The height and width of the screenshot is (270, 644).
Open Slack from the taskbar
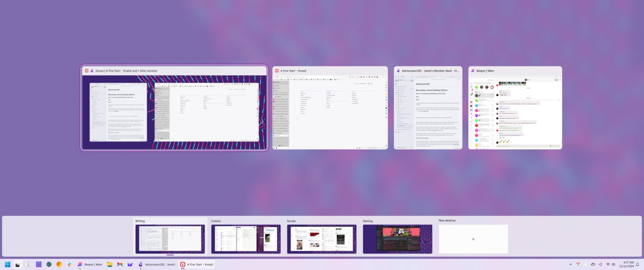pyautogui.click(x=70, y=264)
